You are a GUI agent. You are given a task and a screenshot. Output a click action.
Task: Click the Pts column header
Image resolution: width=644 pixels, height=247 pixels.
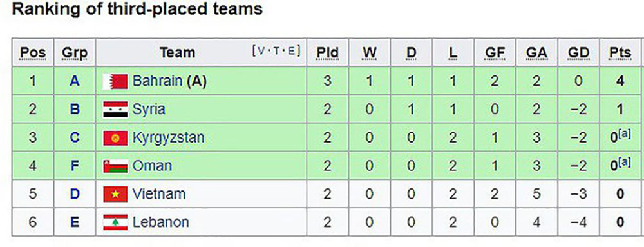click(x=620, y=53)
